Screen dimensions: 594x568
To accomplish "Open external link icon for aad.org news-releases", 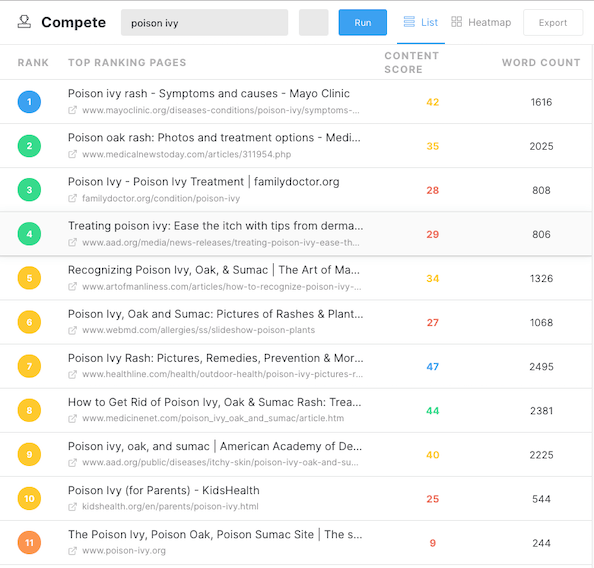I will tap(72, 243).
